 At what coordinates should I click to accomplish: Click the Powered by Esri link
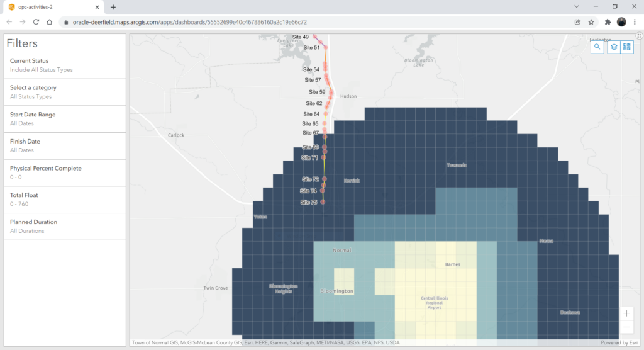[x=619, y=342]
